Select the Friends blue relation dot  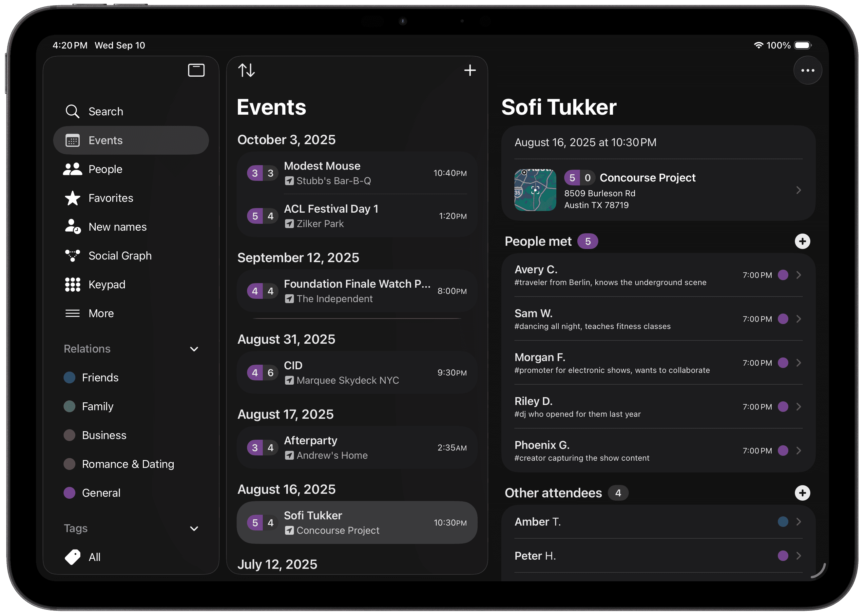click(x=69, y=377)
